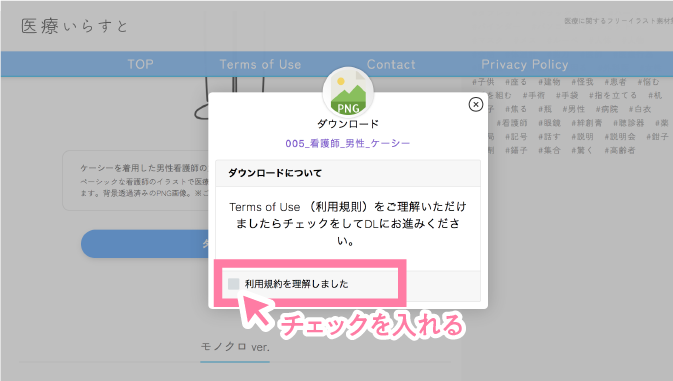Viewport: 673px width, 381px height.
Task: Open the 005_看護師_男性_ケーシー file link
Action: tap(348, 143)
